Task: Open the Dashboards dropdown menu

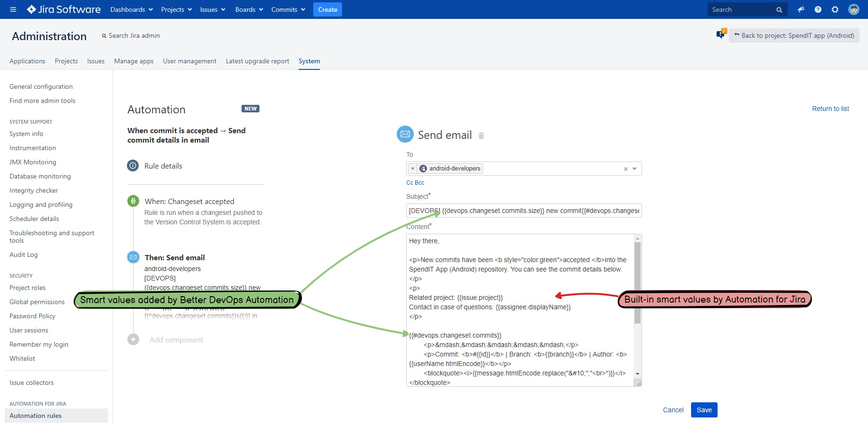Action: tap(132, 9)
